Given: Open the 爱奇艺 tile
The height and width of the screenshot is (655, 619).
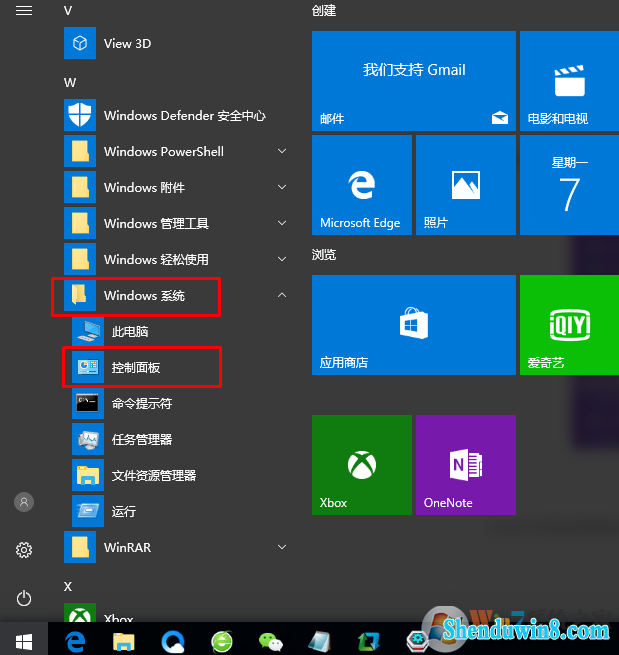Looking at the screenshot, I should (x=569, y=325).
